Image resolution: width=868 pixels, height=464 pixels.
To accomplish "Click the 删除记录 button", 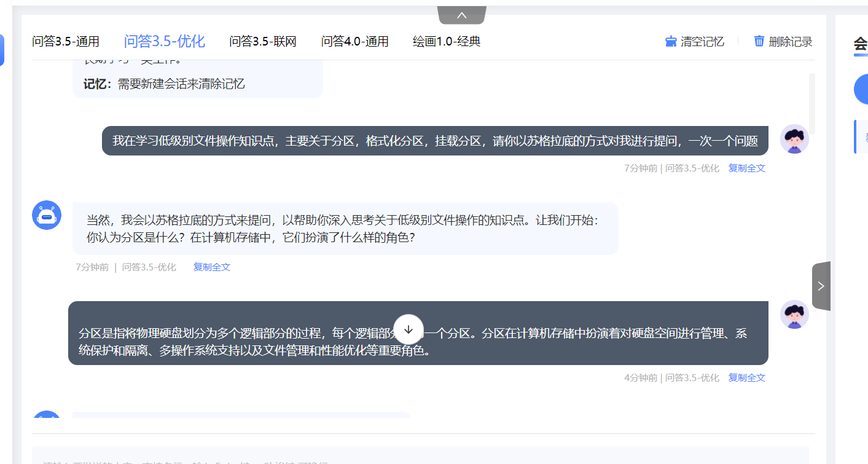I will pos(783,42).
